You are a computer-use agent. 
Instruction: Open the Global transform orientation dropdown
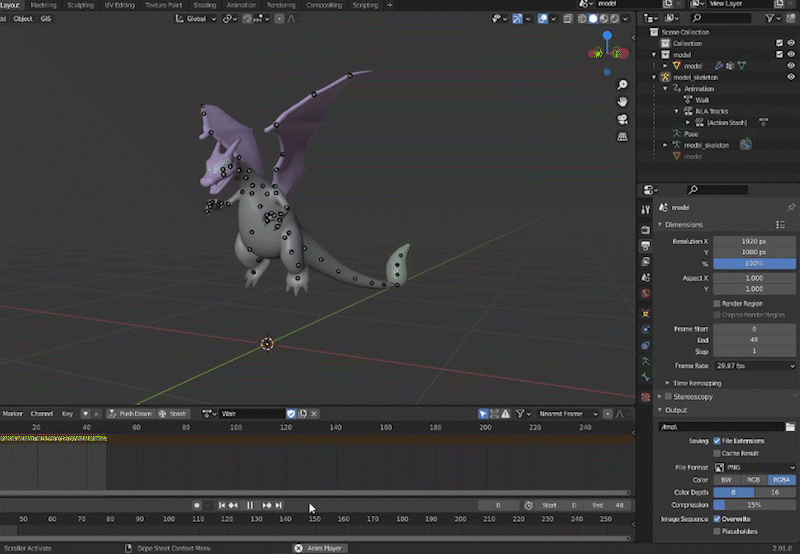196,19
